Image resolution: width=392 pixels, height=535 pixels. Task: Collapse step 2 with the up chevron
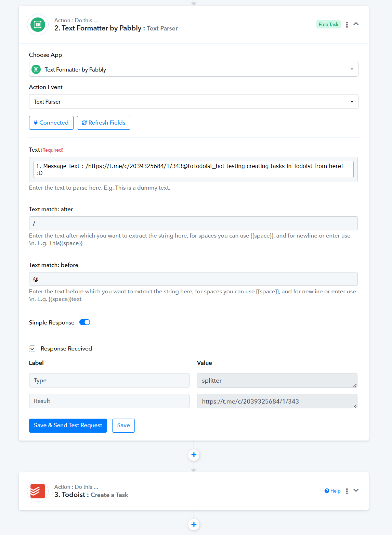pos(356,24)
